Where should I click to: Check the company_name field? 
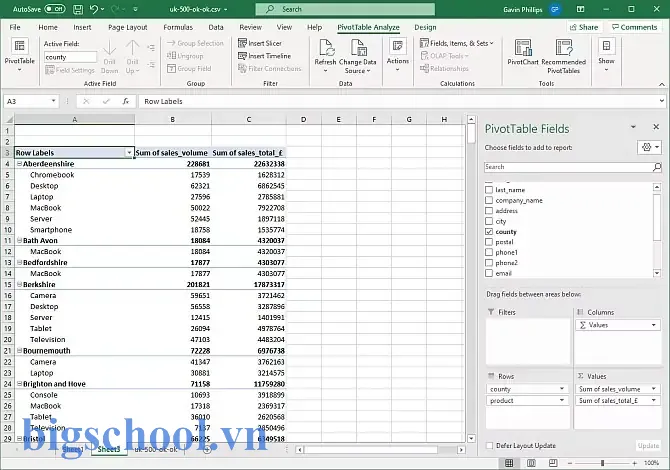489,200
